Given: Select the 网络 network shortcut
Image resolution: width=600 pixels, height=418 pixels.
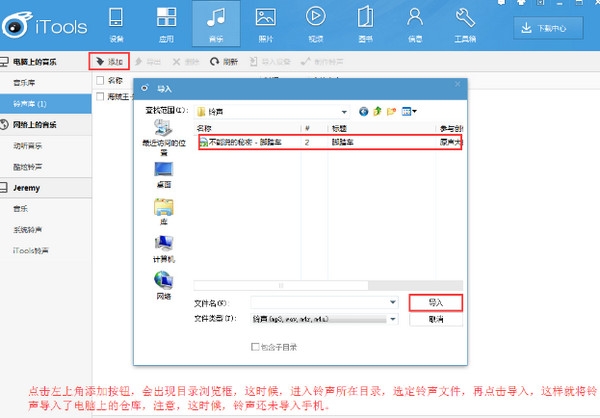Looking at the screenshot, I should coord(164,285).
